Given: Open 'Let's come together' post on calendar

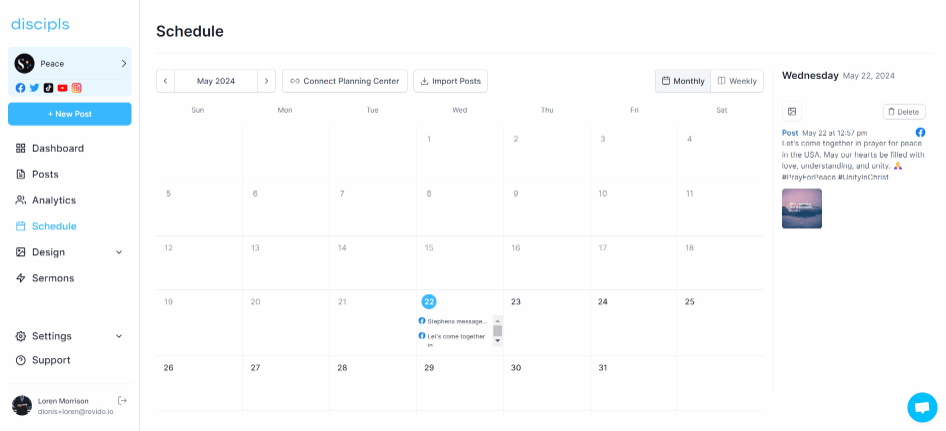Looking at the screenshot, I should point(454,340).
